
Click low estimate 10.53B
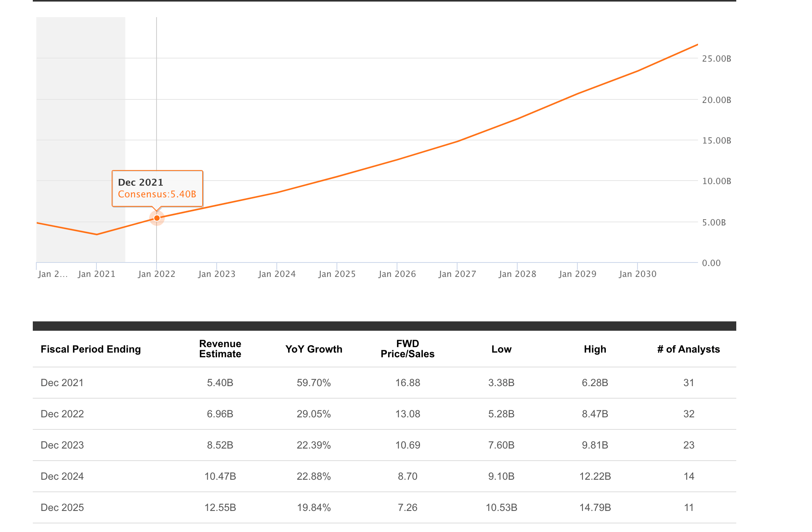[x=501, y=507]
